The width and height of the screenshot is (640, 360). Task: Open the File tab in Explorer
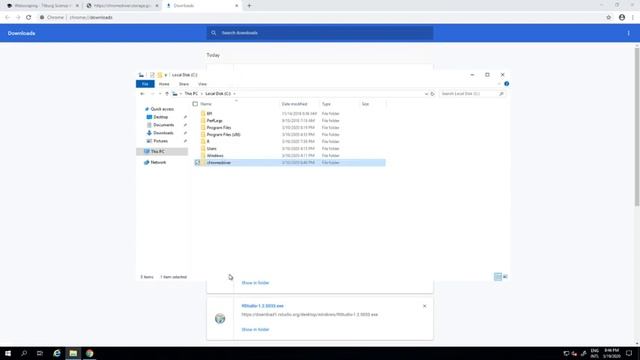point(145,84)
